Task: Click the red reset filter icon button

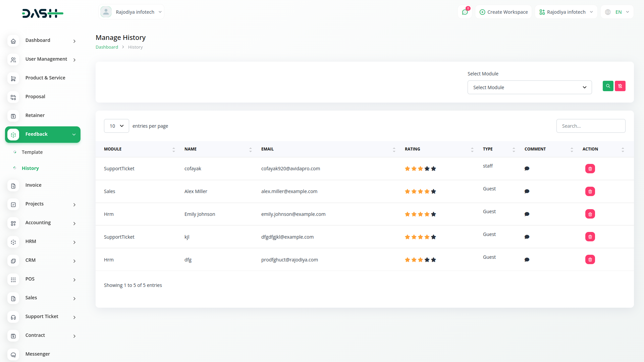Action: tap(620, 86)
